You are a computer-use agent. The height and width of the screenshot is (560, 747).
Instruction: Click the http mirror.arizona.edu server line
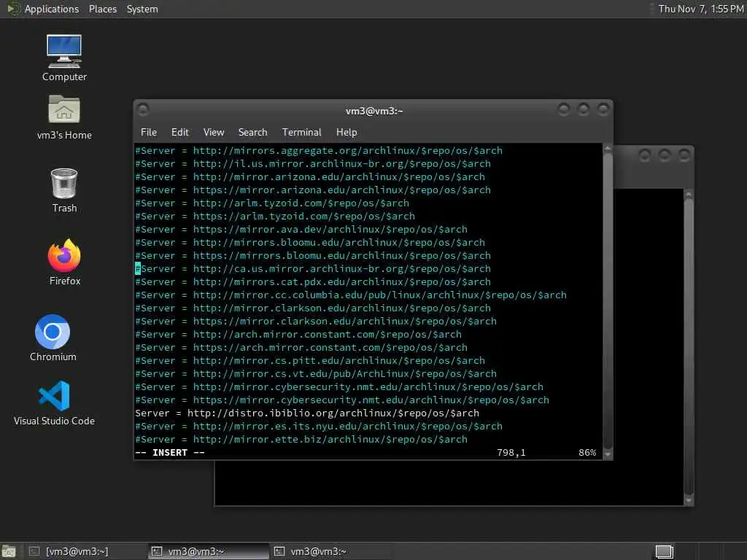[x=310, y=176]
